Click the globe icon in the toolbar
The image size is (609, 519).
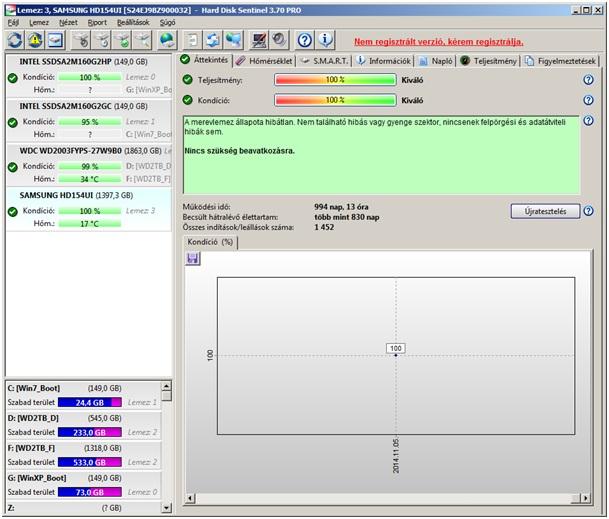tap(167, 40)
